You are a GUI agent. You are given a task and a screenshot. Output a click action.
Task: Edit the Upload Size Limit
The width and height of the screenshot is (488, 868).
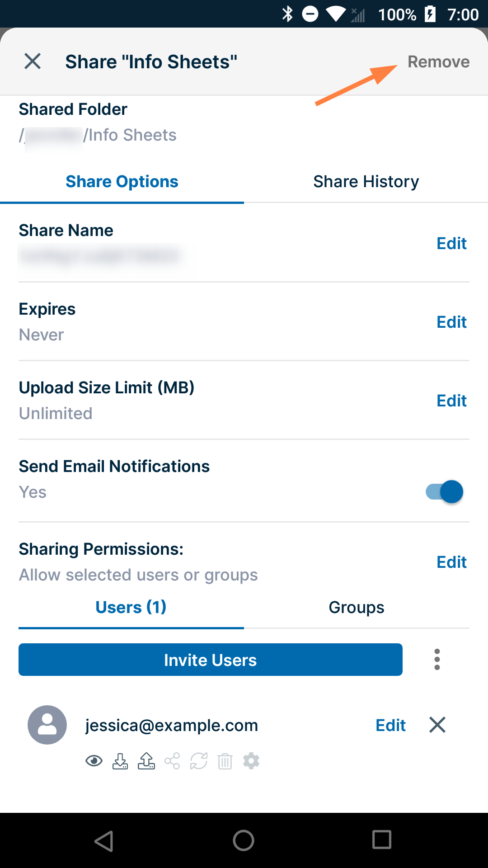click(451, 401)
